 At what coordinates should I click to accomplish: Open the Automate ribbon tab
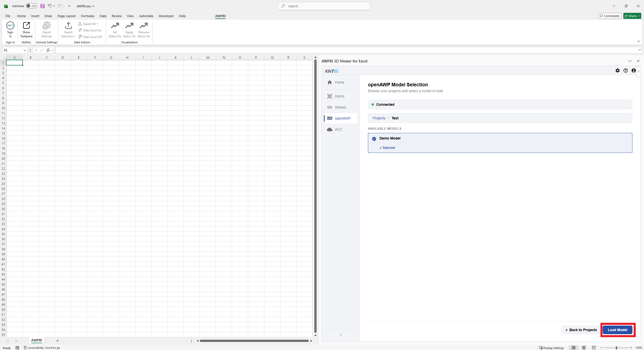coord(146,16)
